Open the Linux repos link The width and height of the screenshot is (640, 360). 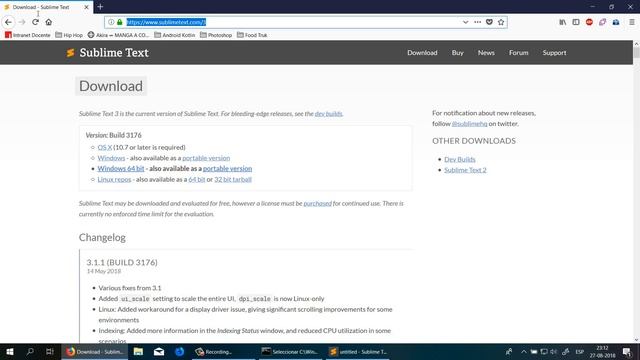click(x=114, y=179)
